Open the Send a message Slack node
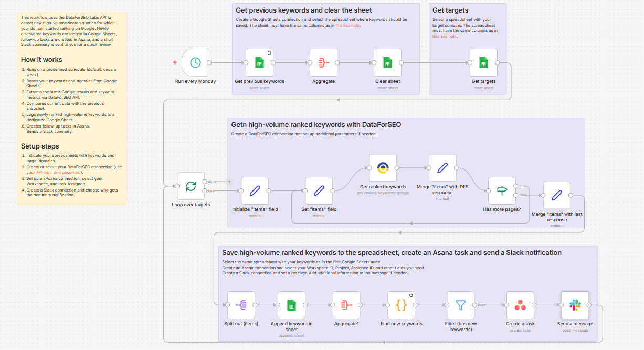The image size is (644, 350). tap(575, 305)
